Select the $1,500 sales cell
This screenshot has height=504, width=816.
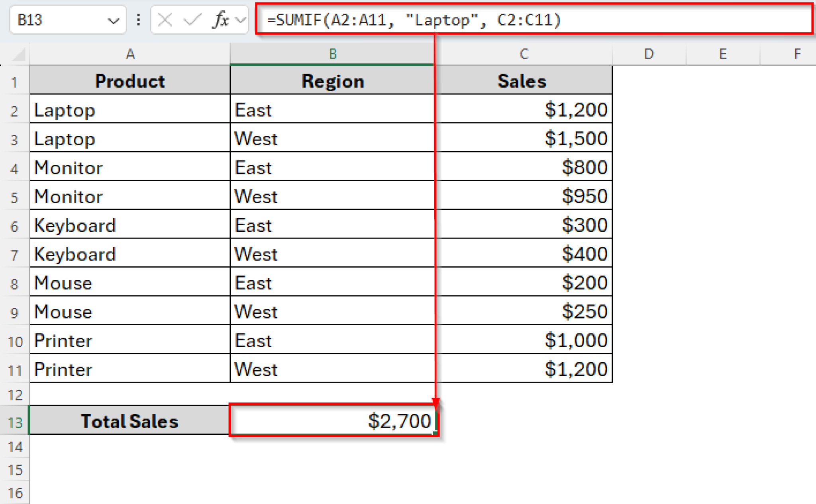click(523, 139)
